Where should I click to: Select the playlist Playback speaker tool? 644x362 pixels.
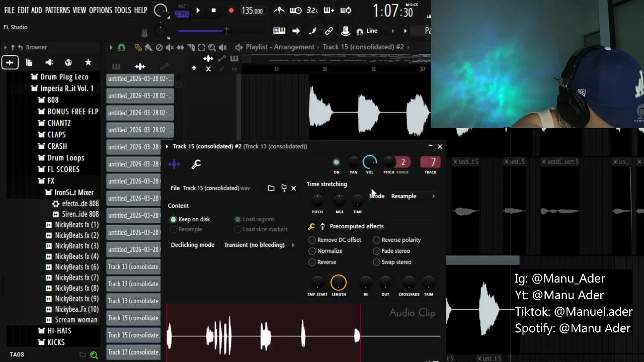point(222,47)
